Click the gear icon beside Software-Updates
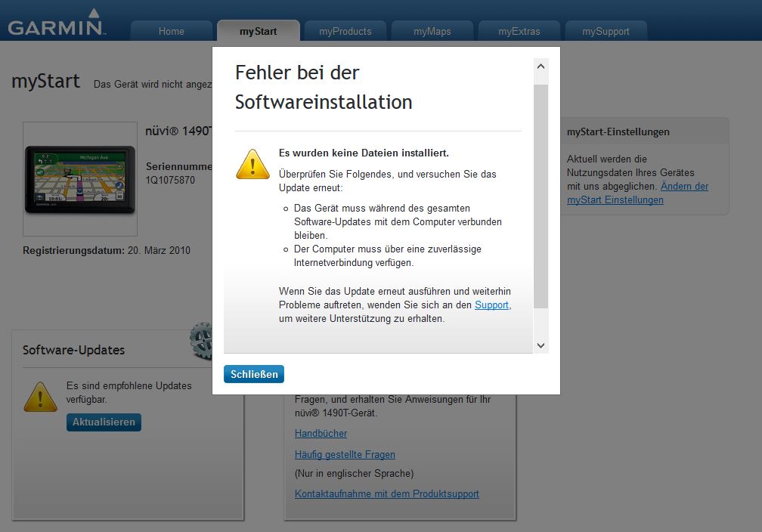This screenshot has width=762, height=532. point(200,340)
